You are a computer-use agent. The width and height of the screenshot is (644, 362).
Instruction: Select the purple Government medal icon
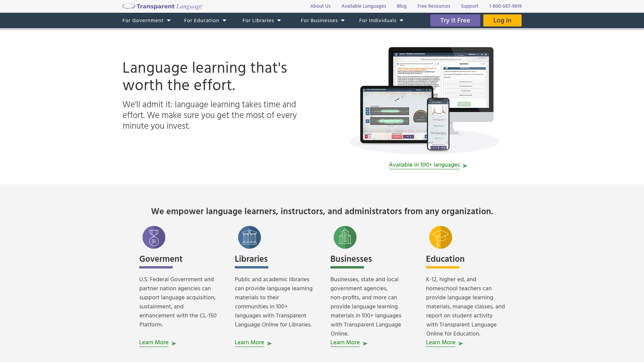click(154, 237)
